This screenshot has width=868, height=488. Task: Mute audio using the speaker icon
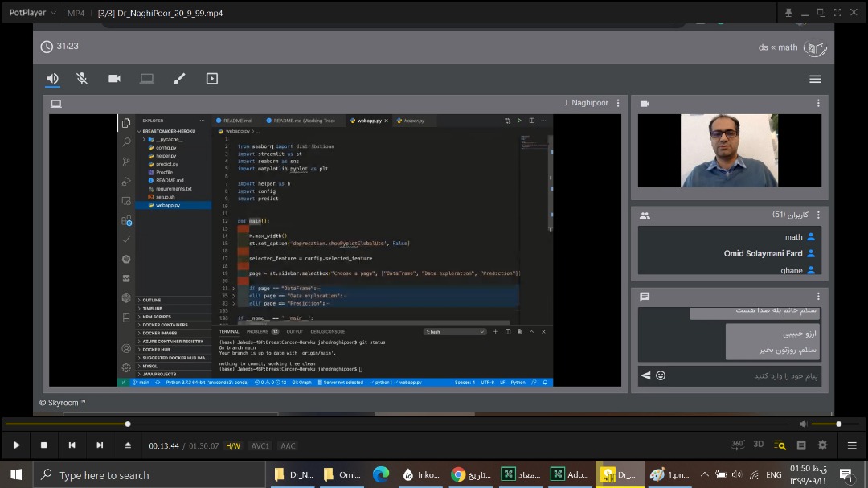(803, 424)
